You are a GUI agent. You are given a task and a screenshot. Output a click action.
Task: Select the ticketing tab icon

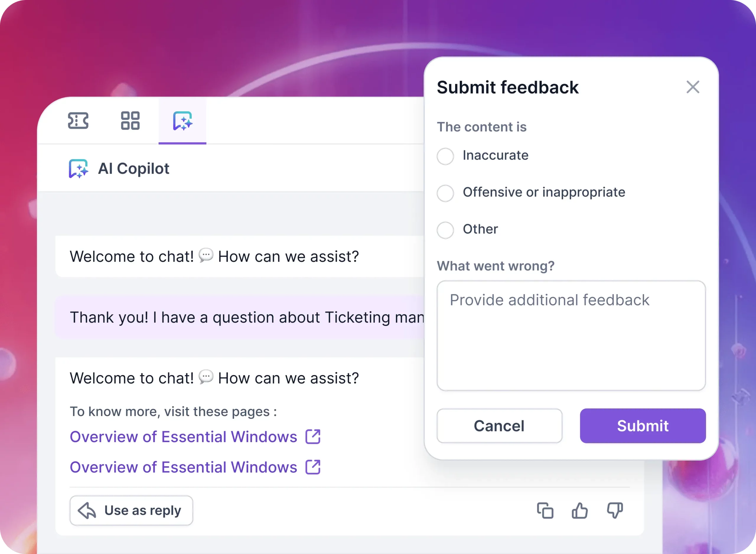coord(79,121)
